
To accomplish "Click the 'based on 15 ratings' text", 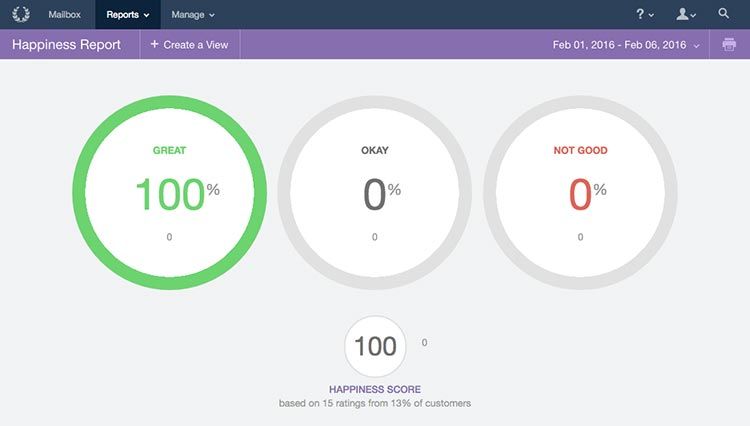I will click(x=375, y=403).
